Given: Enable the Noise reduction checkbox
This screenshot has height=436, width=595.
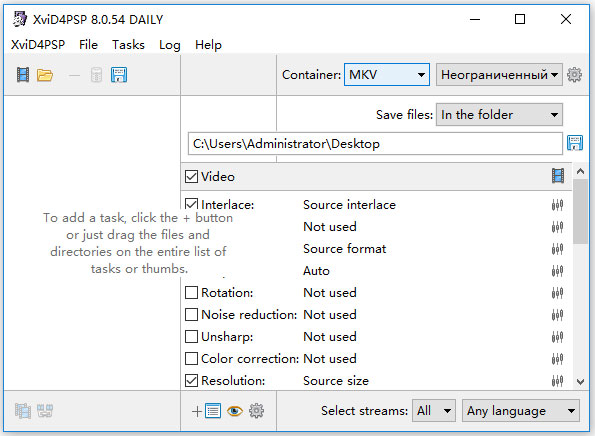Looking at the screenshot, I should click(x=191, y=315).
